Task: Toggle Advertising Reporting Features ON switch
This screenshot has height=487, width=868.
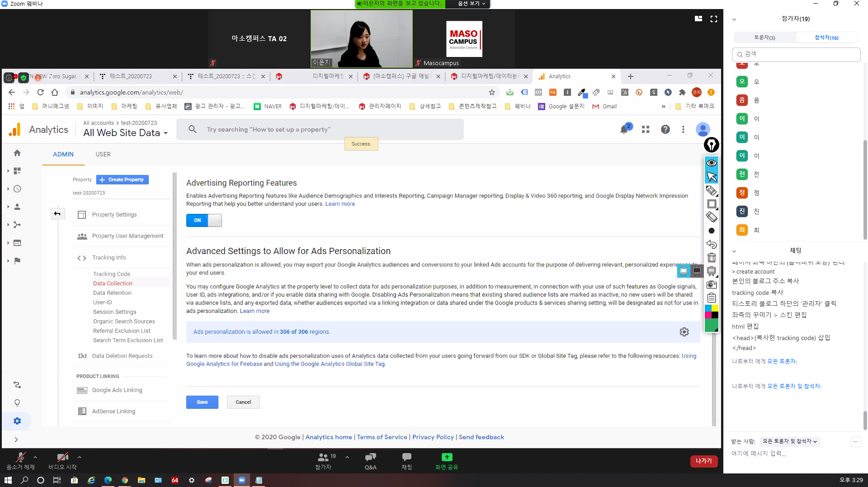Action: (204, 220)
